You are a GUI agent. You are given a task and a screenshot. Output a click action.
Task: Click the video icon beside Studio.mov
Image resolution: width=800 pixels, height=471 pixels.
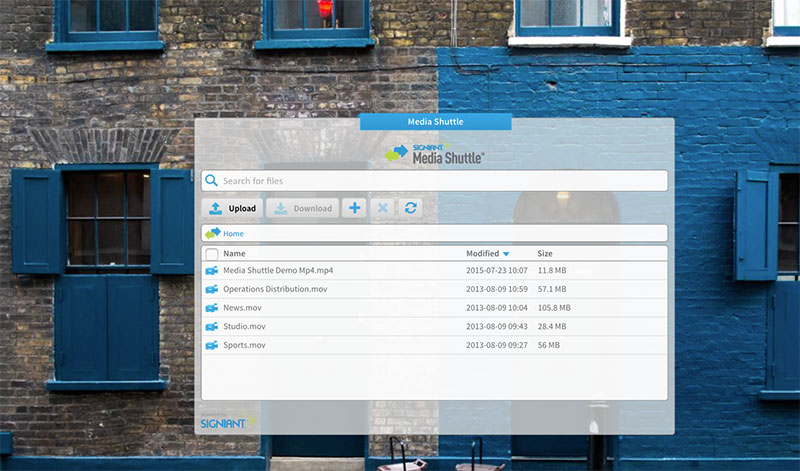(x=211, y=327)
